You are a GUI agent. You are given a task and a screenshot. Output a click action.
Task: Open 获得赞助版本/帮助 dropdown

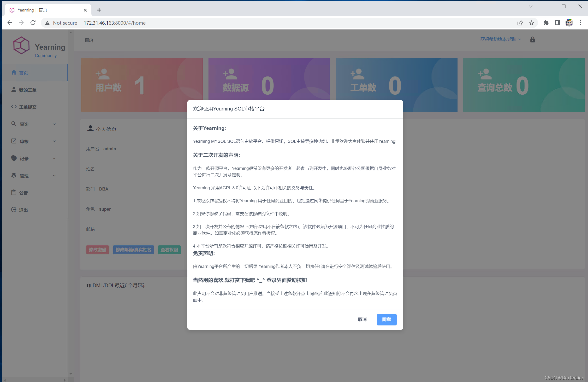point(500,39)
